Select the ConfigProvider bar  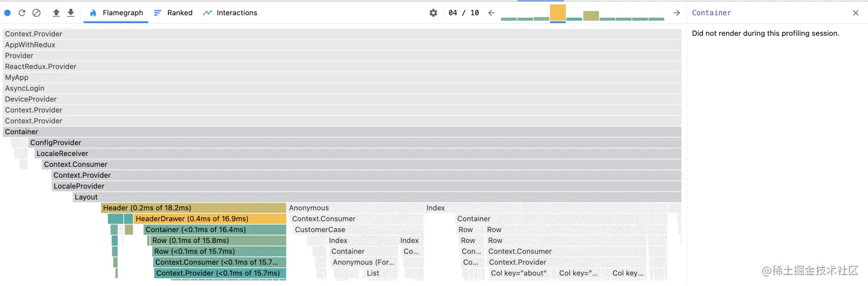[355, 143]
